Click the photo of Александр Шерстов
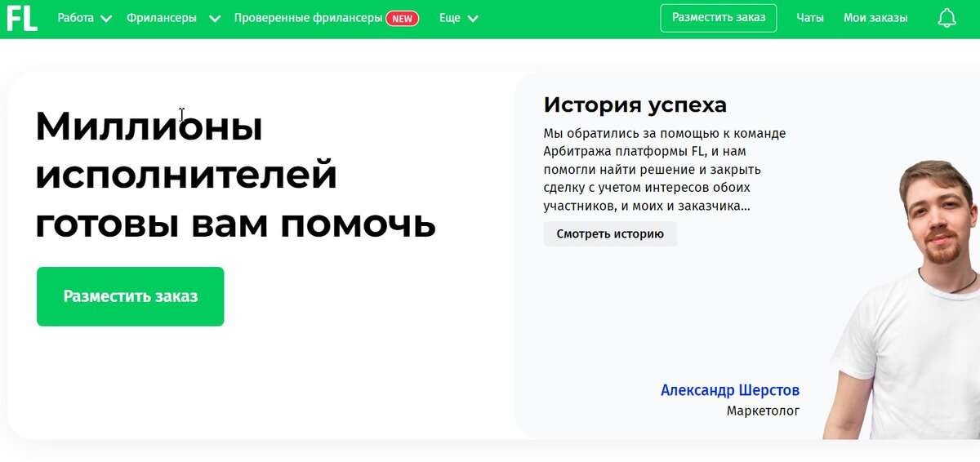Screen dimensions: 980x462 coord(903,299)
